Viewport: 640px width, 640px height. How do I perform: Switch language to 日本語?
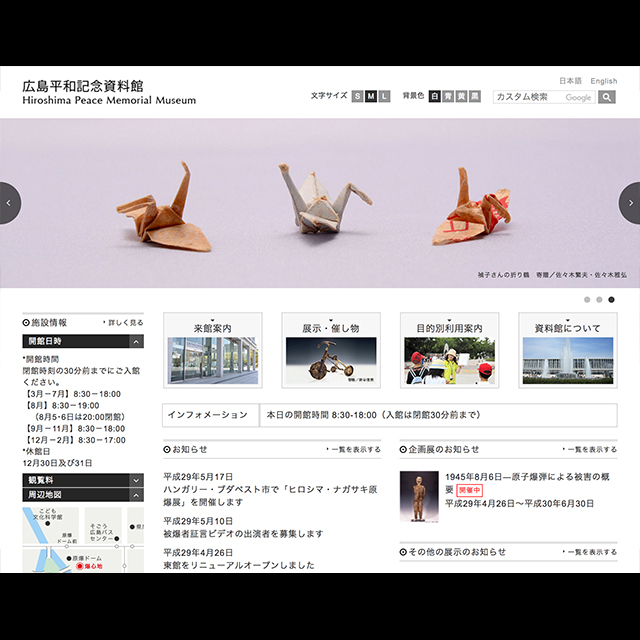570,81
